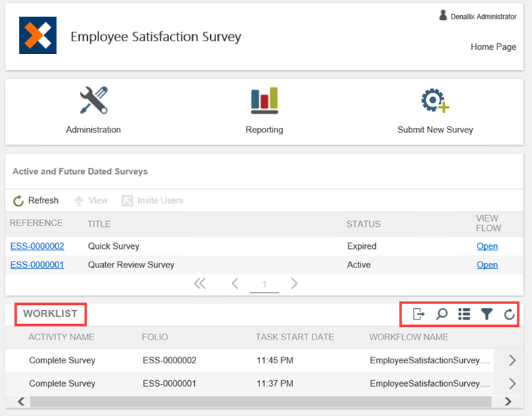Viewport: 532px width, 416px height.
Task: Open the worklist search magnifier icon
Action: pos(442,314)
